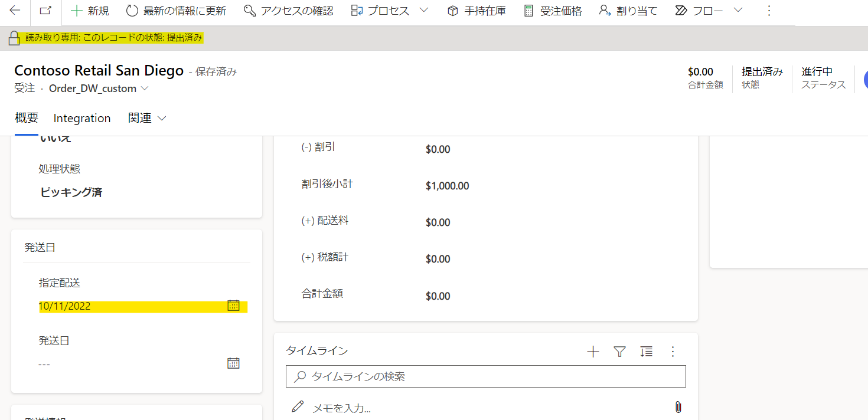Click the pencil icon beside メモを入力
868x420 pixels.
coord(298,407)
